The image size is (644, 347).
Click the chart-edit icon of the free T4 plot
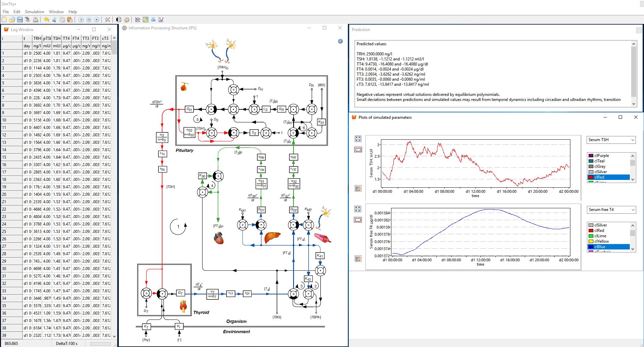tap(358, 259)
